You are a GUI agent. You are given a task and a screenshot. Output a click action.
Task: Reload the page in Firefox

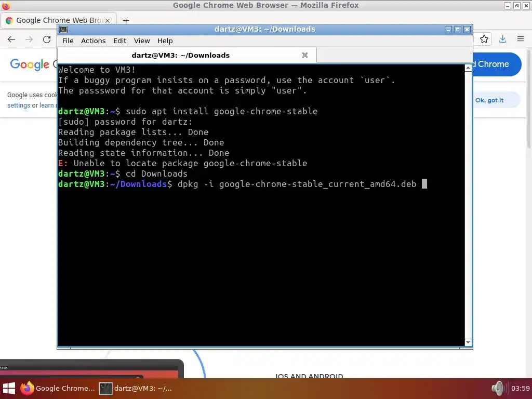(47, 39)
